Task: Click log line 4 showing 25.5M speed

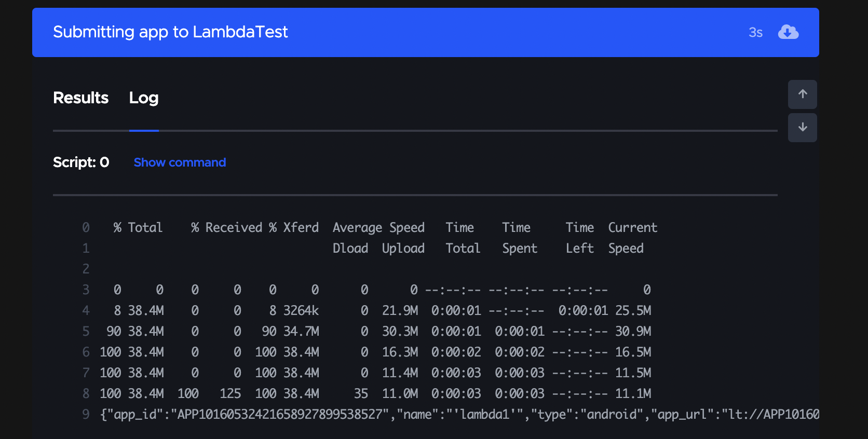Action: coord(366,310)
